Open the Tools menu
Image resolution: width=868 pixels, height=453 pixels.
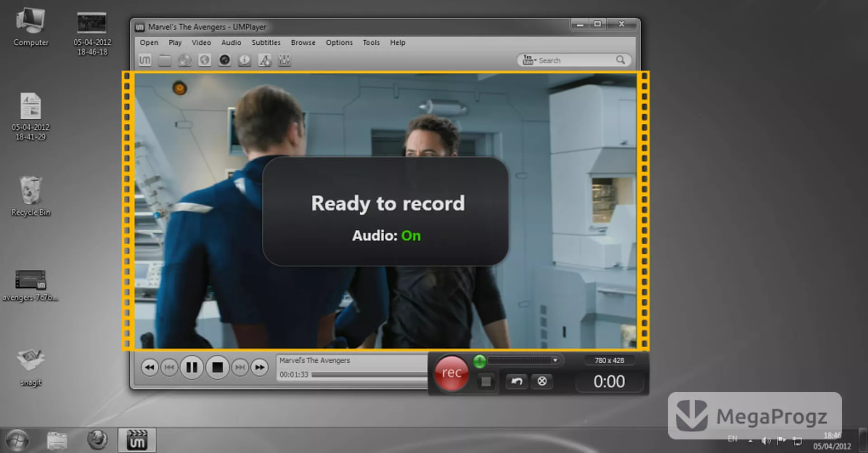[371, 42]
